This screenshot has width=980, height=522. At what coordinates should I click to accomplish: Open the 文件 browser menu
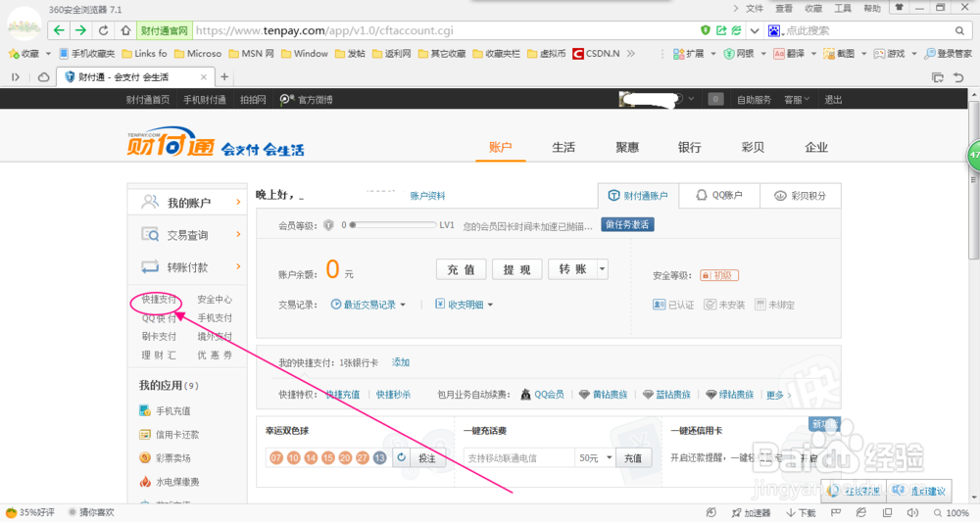tap(755, 8)
